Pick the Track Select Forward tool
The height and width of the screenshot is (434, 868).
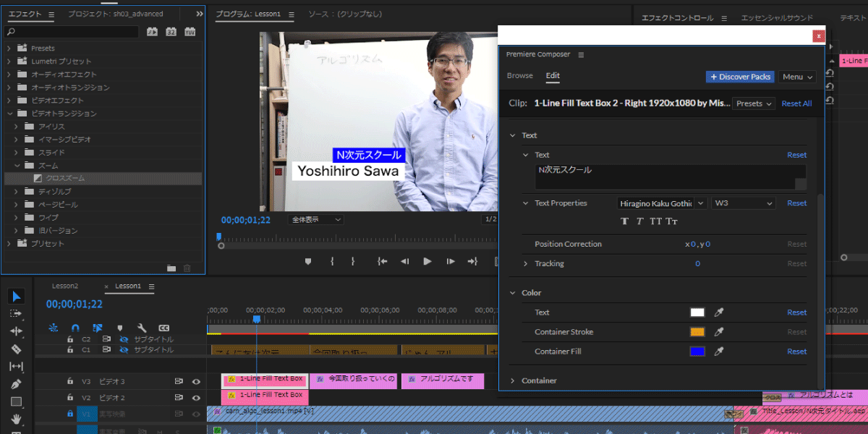(x=17, y=313)
